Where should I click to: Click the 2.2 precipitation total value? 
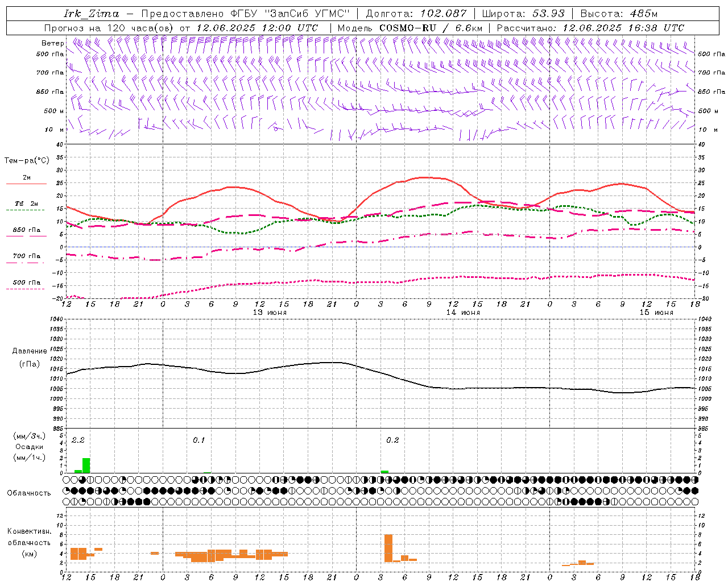click(x=78, y=440)
